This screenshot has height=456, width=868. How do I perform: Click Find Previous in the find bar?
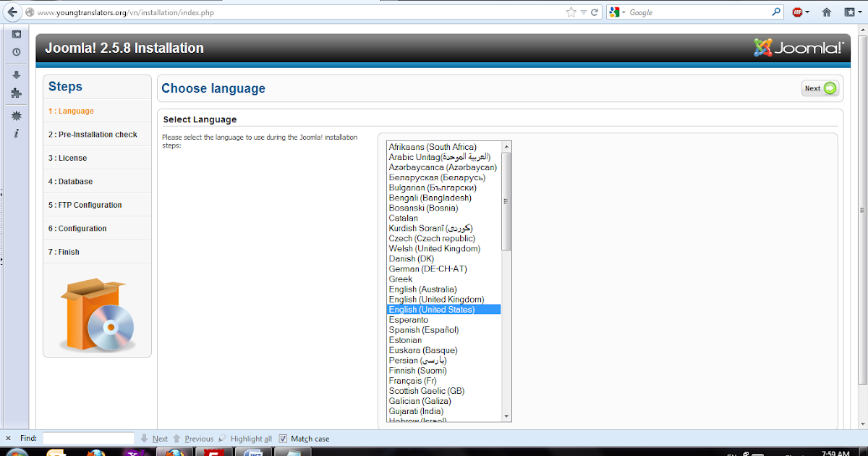click(192, 439)
